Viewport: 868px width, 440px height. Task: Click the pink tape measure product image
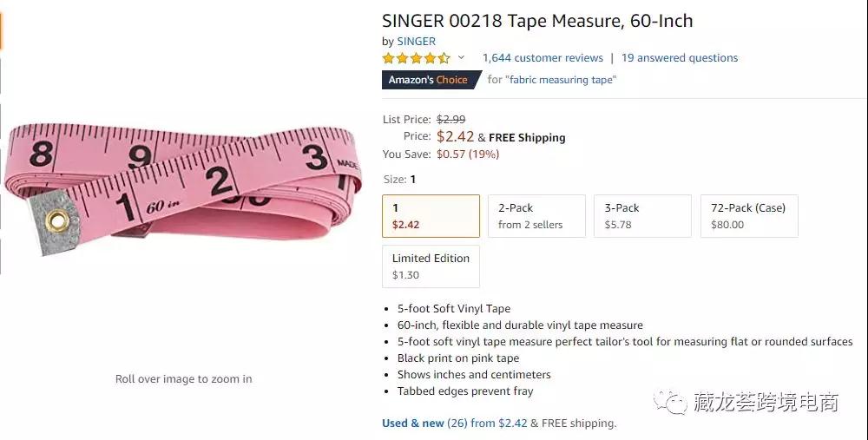tap(182, 187)
